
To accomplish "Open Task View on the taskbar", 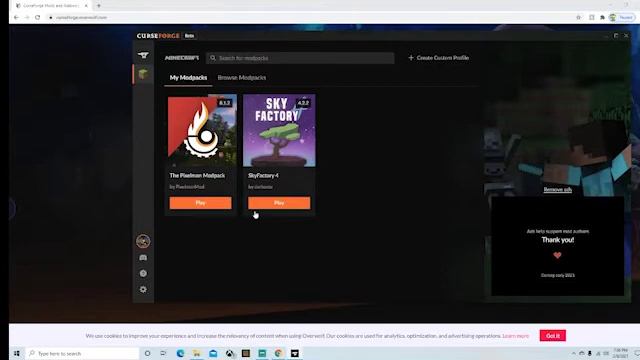I will coord(163,353).
